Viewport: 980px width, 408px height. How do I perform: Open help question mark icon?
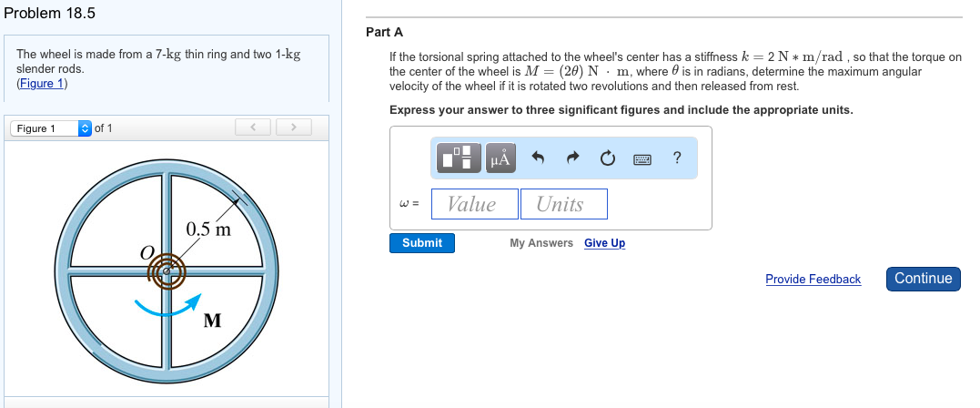(x=677, y=158)
